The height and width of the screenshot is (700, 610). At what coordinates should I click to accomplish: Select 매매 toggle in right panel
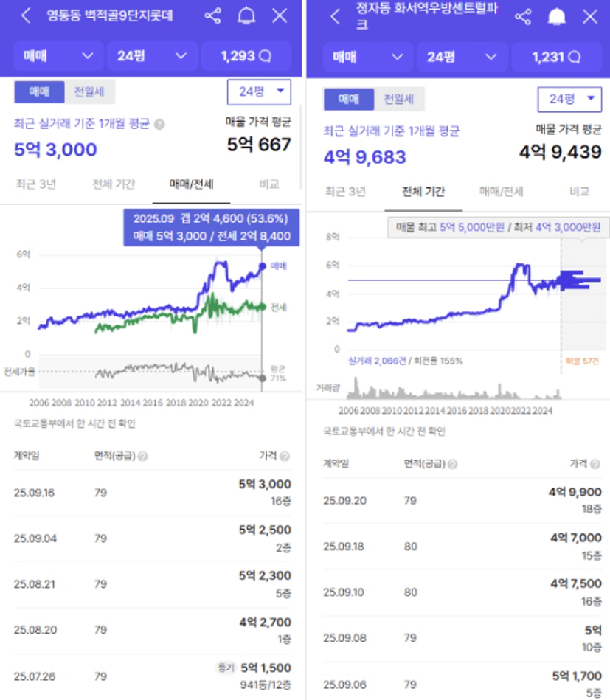tap(347, 99)
